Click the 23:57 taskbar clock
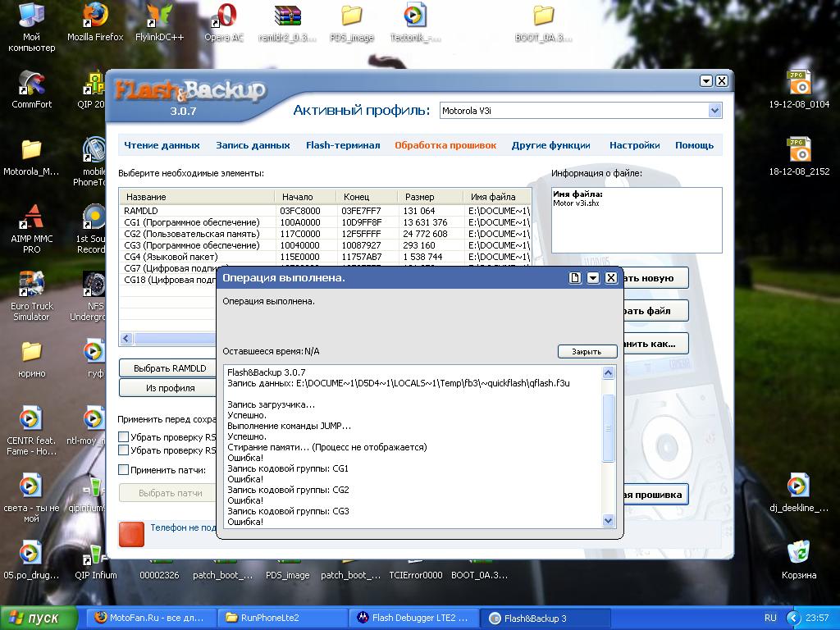This screenshot has width=840, height=630. pyautogui.click(x=817, y=618)
